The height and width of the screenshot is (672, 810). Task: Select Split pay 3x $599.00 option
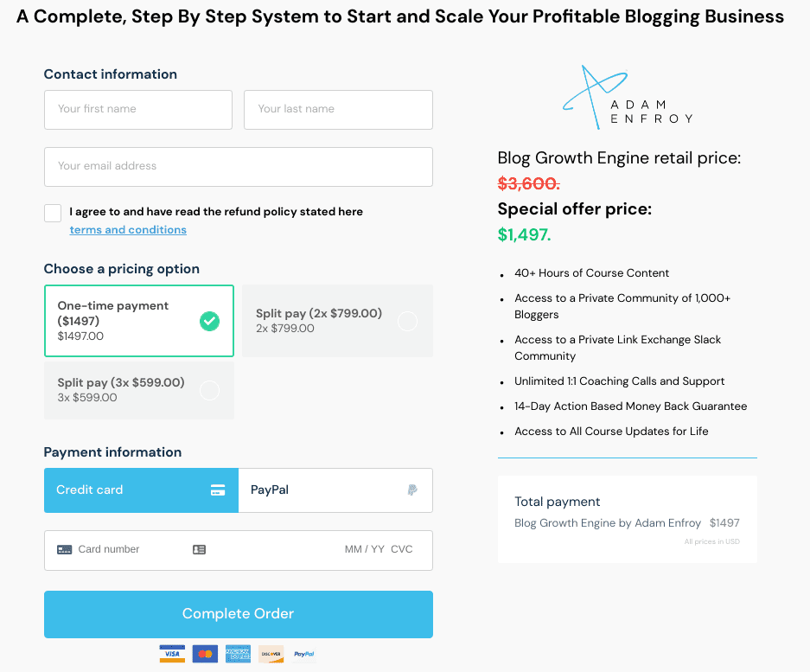coord(139,390)
